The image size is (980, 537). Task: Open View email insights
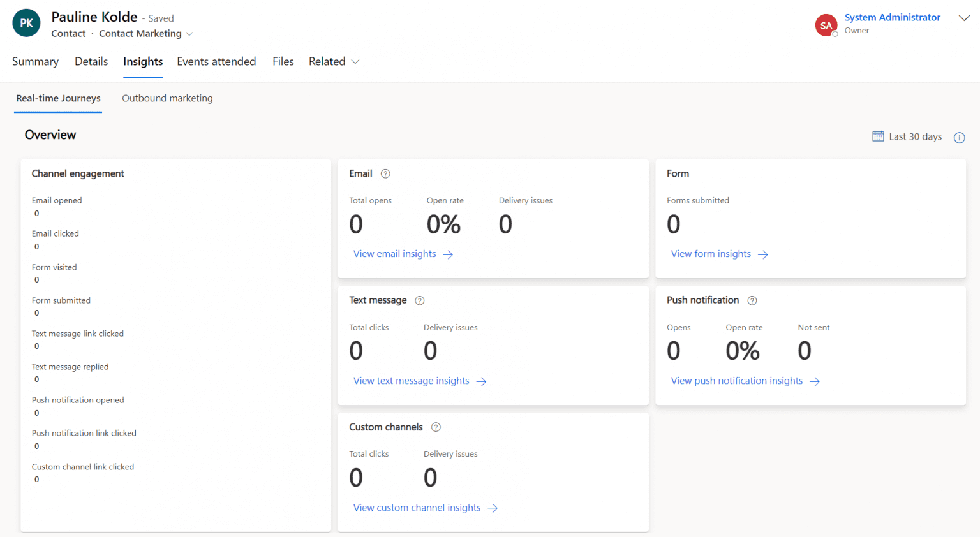click(x=394, y=253)
